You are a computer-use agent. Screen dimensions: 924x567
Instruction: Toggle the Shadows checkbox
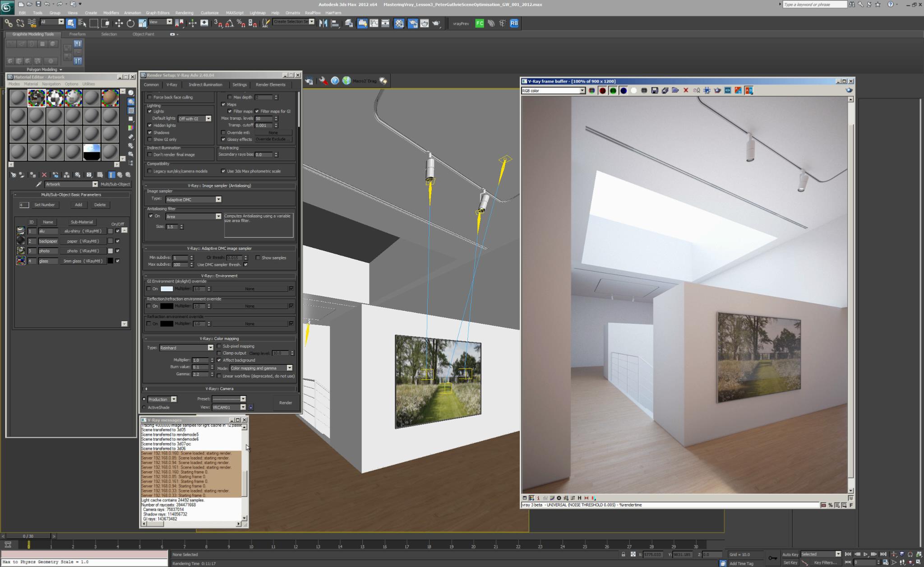150,133
